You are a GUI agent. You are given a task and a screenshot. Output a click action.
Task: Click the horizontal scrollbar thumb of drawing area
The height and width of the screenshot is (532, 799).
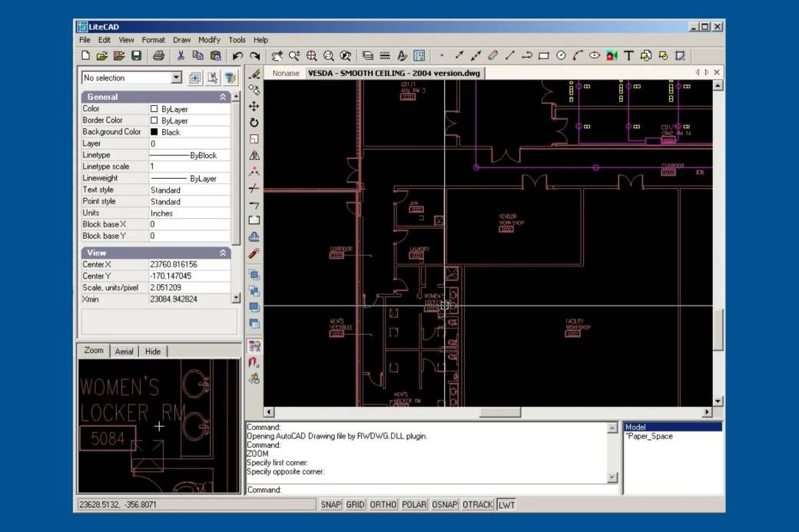click(x=500, y=411)
